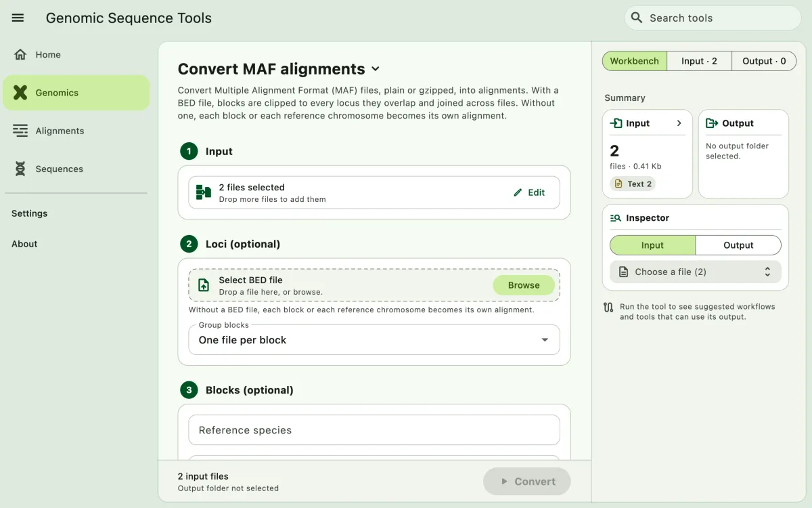Open Sequences in the sidebar
The image size is (812, 508).
(76, 169)
